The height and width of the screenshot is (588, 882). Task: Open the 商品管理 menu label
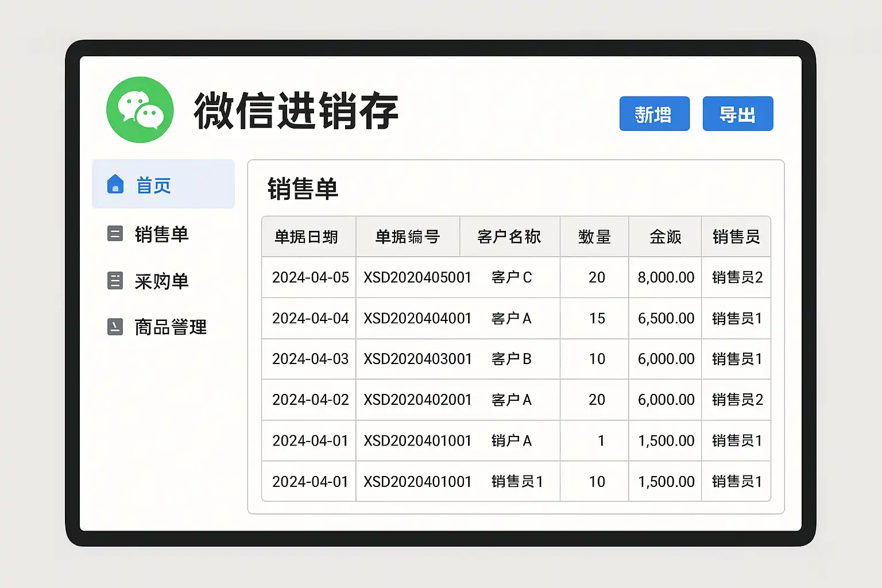(x=171, y=327)
